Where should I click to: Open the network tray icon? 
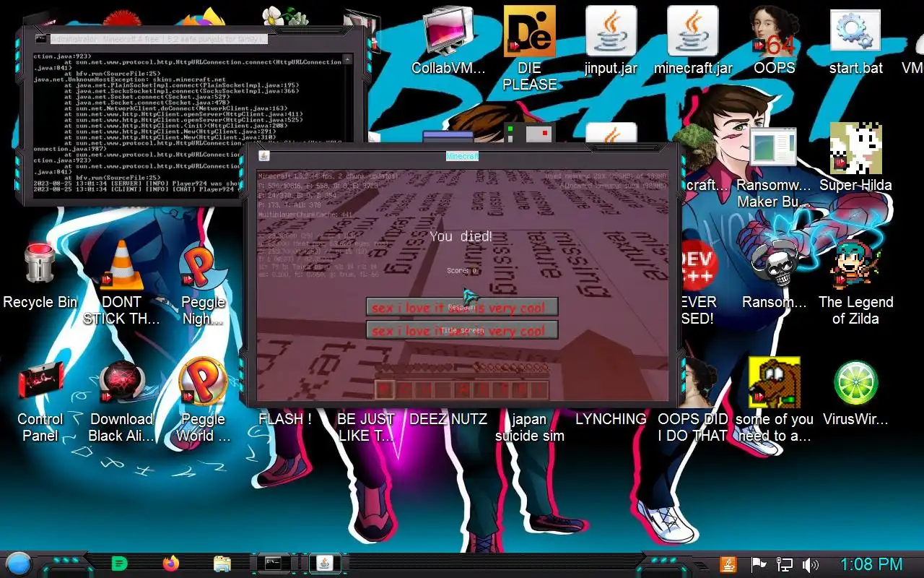coord(784,564)
